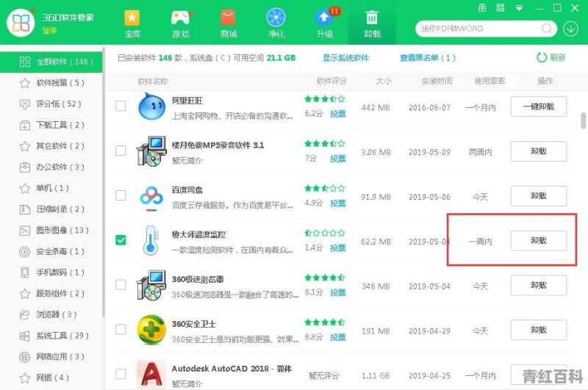Open the title bar dropdown menu arrow
This screenshot has height=390, width=588.
point(520,8)
